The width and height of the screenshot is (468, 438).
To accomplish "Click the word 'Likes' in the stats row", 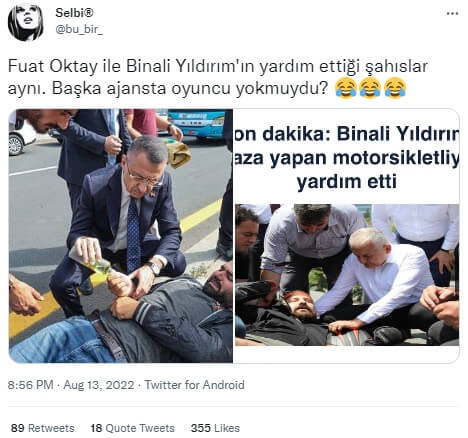I will [227, 428].
